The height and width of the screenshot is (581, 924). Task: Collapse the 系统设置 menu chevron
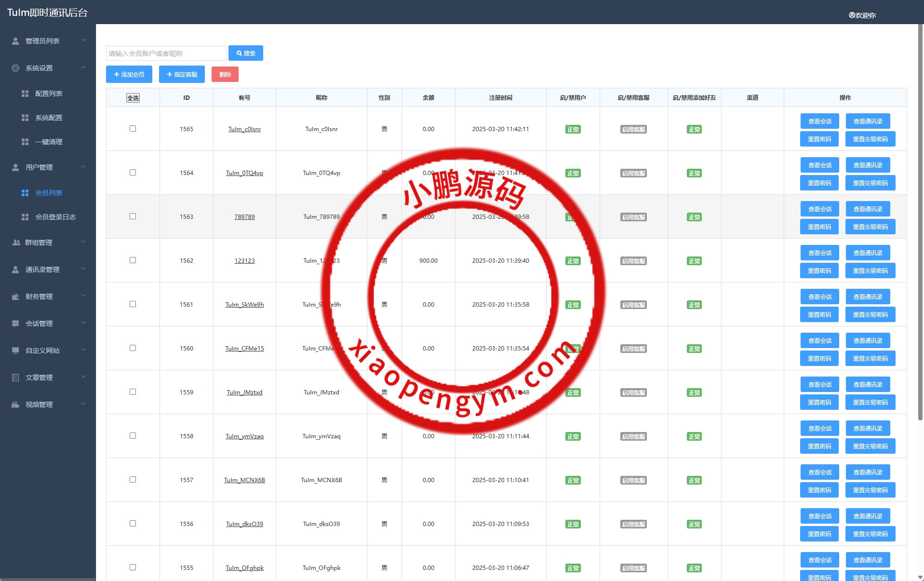point(83,68)
